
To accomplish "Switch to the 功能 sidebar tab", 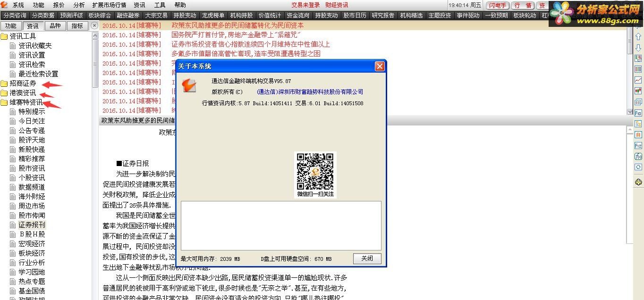I will tap(11, 26).
